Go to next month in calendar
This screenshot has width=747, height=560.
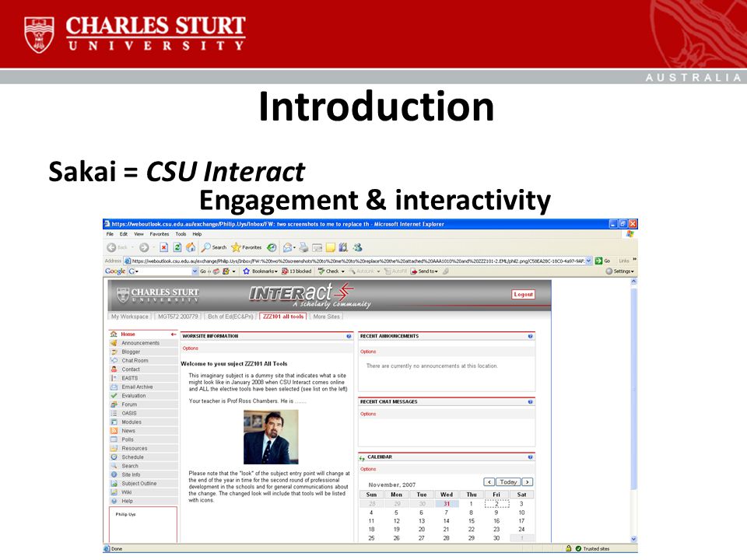coord(528,482)
